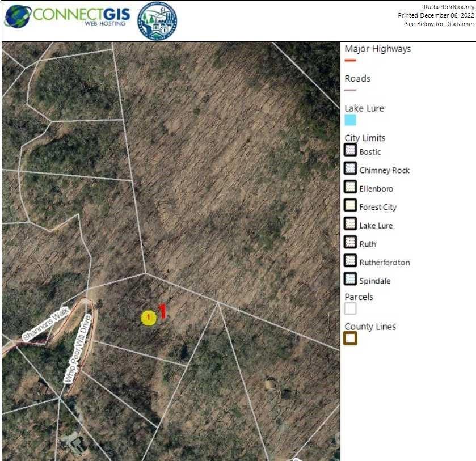Toggle the Parcels layer swatch
476x461 pixels.
tap(350, 308)
